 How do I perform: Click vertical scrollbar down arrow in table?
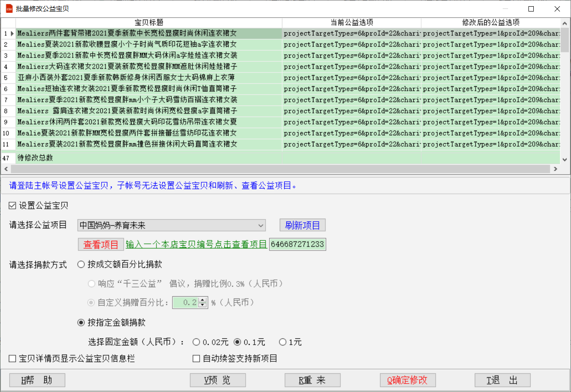(565, 160)
